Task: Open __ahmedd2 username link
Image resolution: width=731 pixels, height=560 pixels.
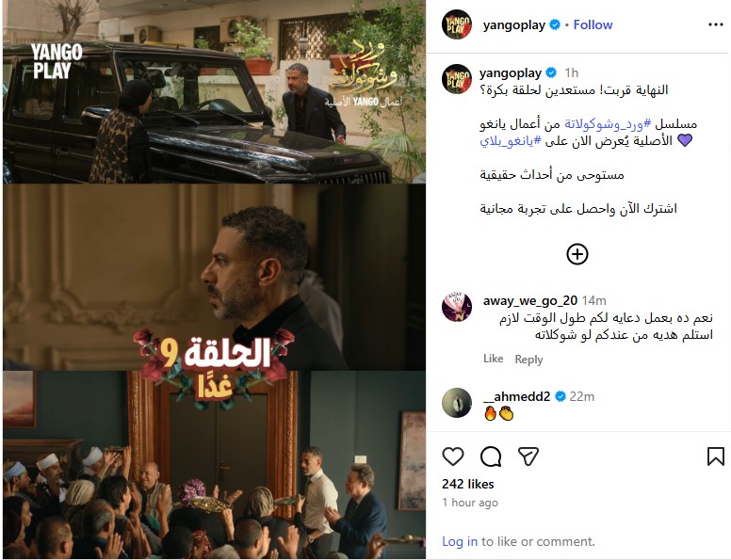Action: 516,396
